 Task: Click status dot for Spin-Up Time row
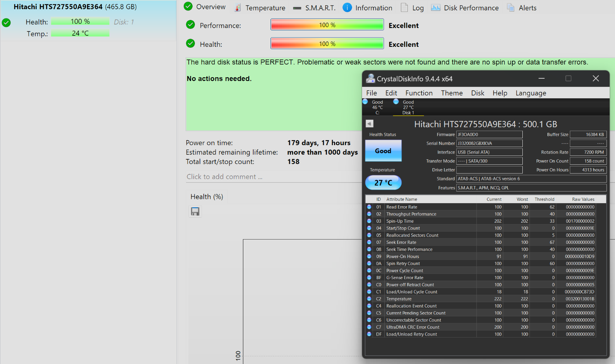(369, 221)
